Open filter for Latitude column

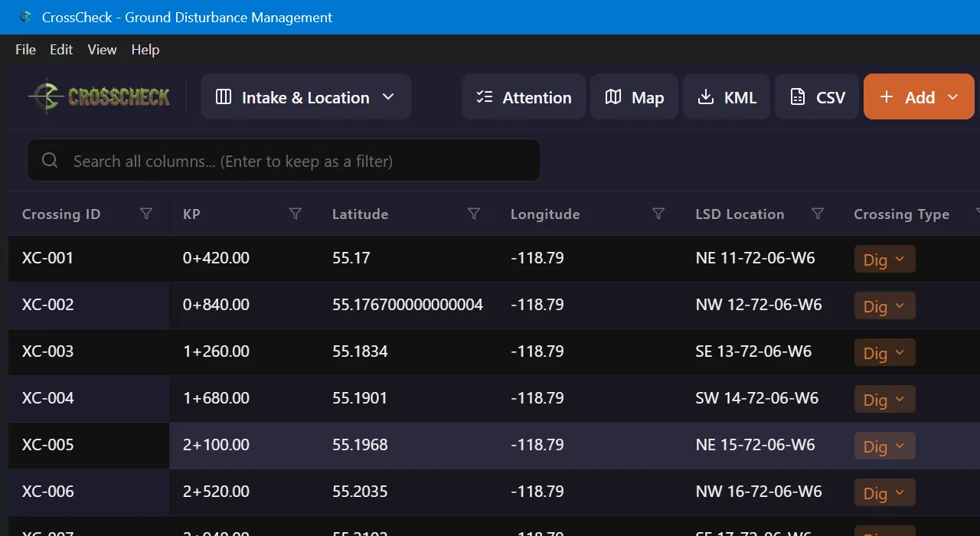pyautogui.click(x=474, y=214)
